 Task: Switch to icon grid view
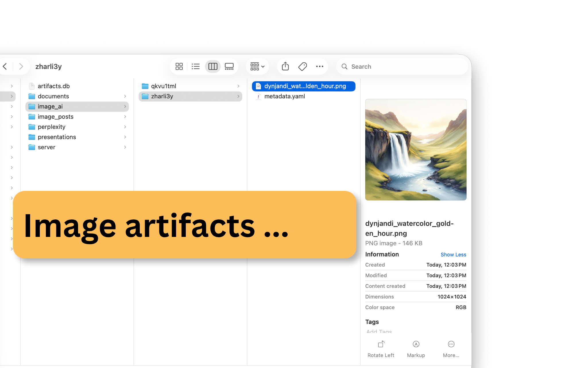point(179,66)
